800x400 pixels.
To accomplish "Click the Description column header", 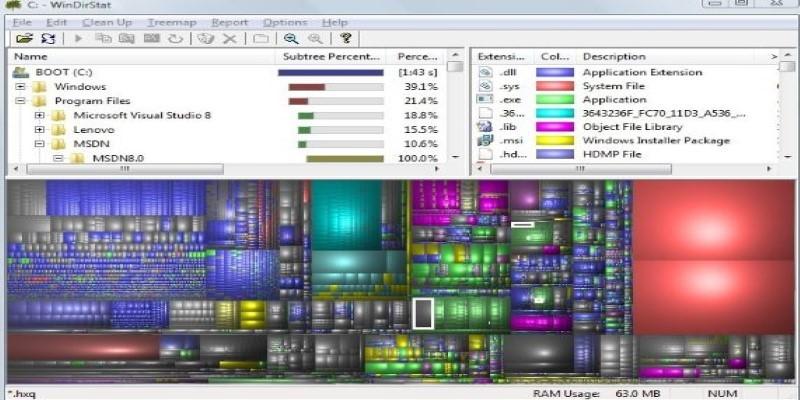I will pos(614,57).
